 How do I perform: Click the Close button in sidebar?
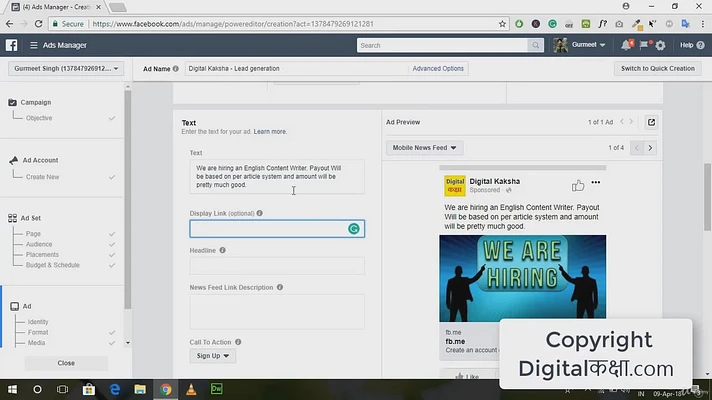point(66,363)
